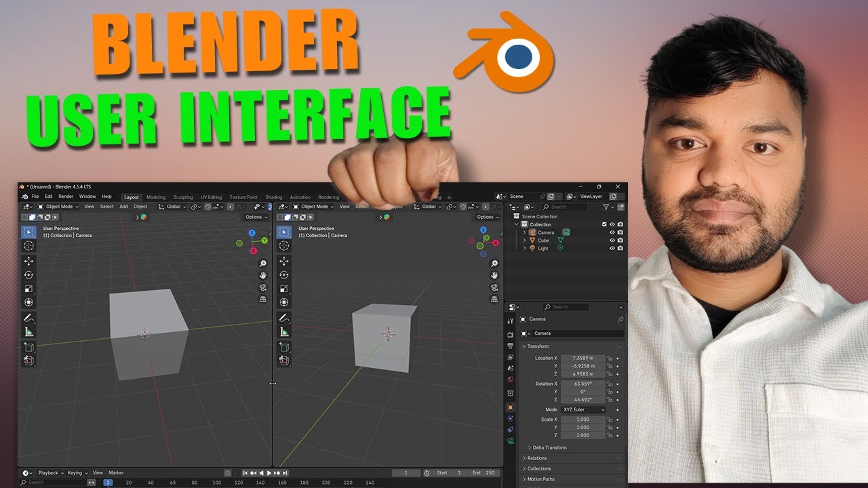Uncheck the Collection exclude checkbox

[604, 224]
